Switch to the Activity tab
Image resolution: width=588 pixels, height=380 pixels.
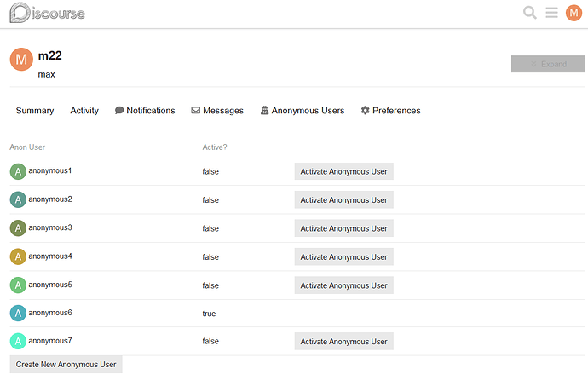[x=84, y=111]
